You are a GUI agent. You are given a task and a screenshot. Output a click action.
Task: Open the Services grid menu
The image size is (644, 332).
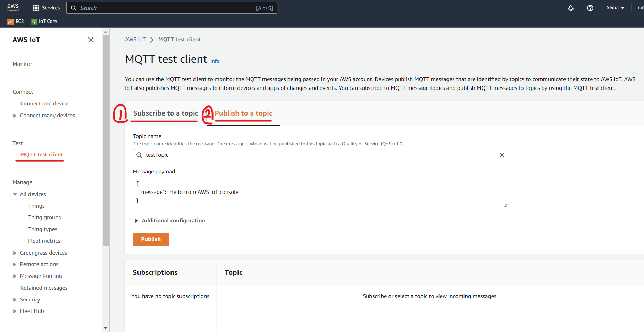tap(46, 8)
